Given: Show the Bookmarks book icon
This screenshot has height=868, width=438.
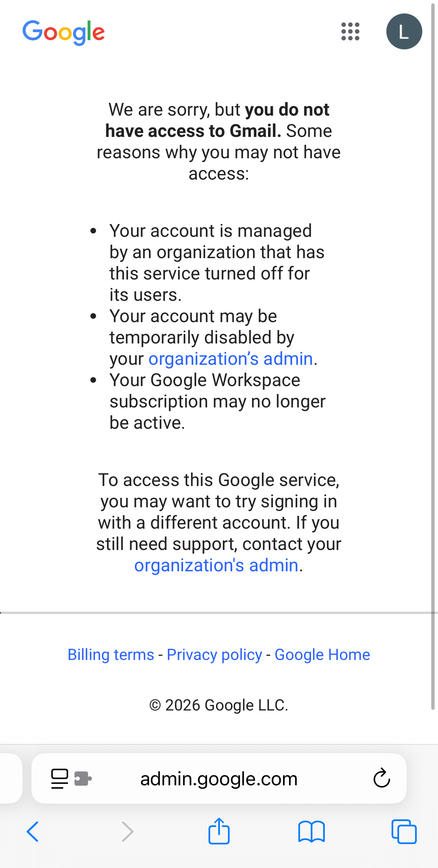Looking at the screenshot, I should (311, 832).
